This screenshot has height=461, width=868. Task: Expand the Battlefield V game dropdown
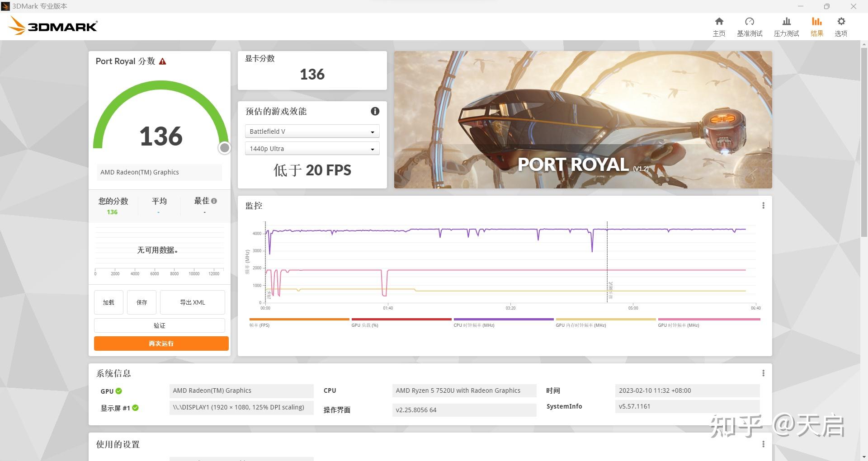[312, 131]
